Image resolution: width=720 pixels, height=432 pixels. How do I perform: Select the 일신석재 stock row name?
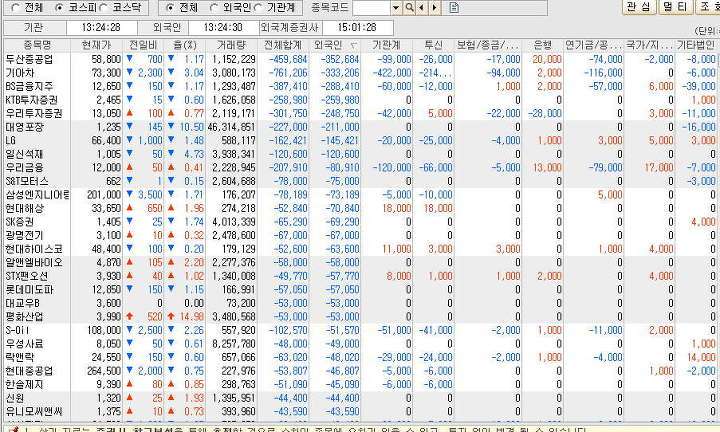tap(24, 154)
